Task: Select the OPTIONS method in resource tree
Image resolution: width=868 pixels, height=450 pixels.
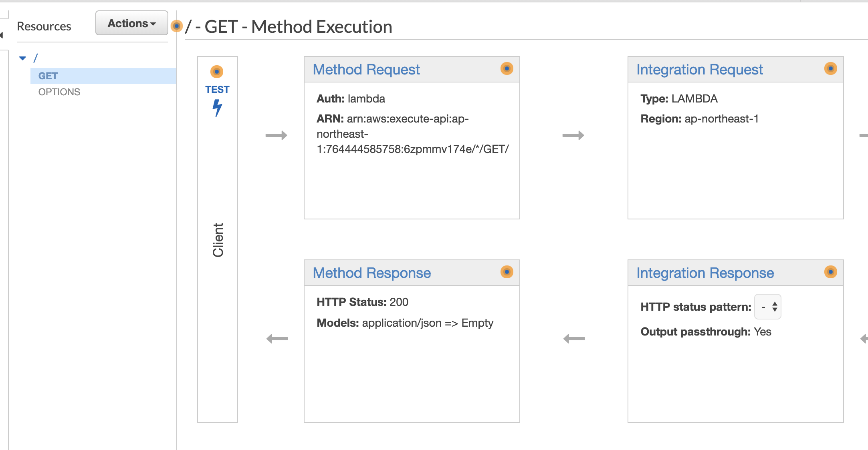Action: click(59, 92)
